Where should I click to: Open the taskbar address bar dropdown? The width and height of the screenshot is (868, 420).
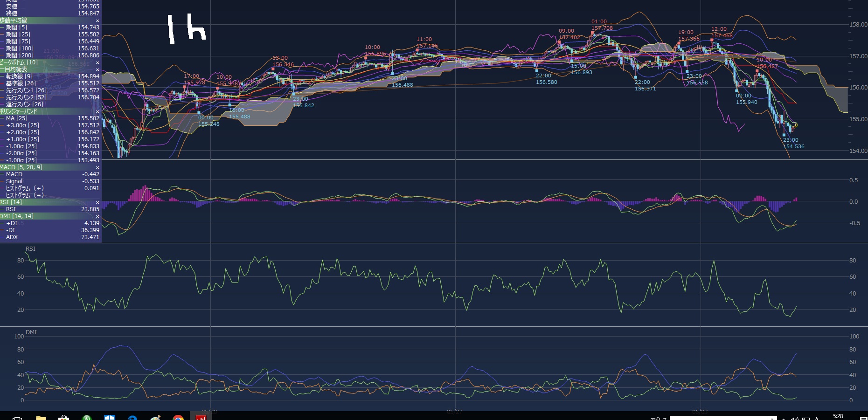(x=772, y=418)
